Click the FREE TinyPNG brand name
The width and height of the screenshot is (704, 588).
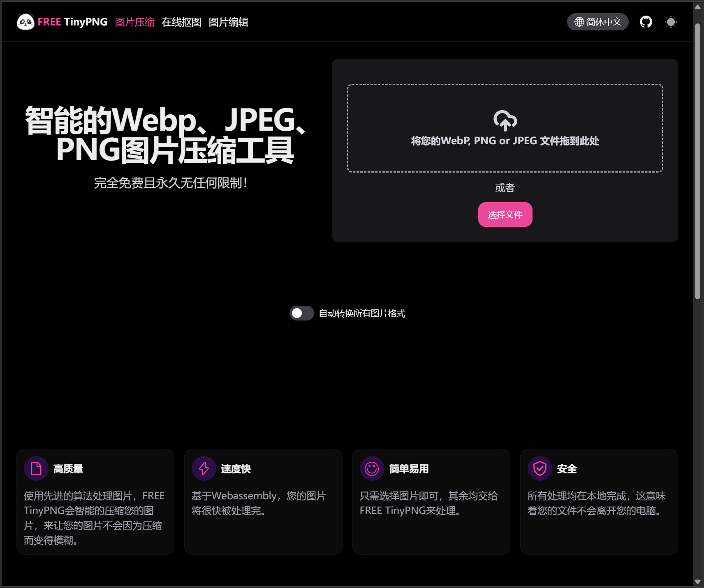click(x=72, y=22)
